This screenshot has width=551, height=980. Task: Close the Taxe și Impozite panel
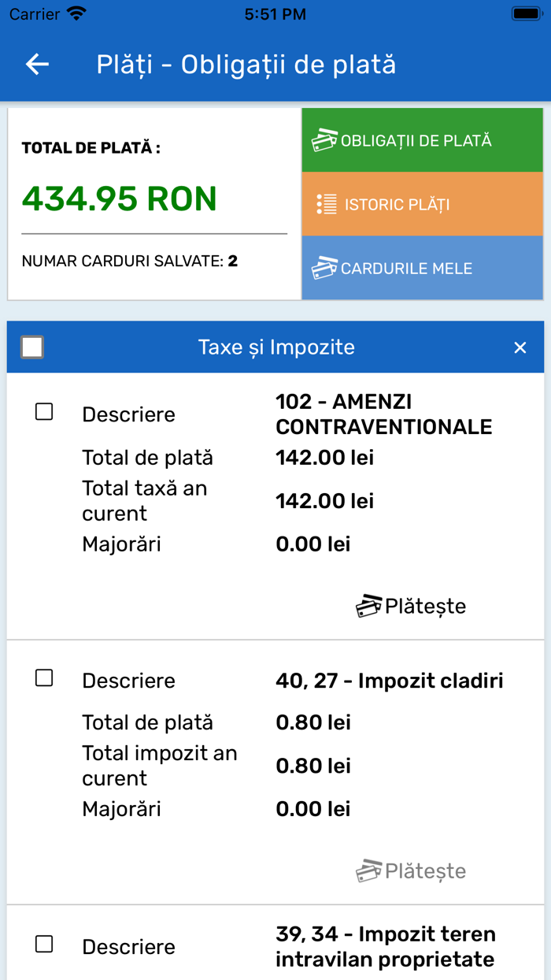[520, 347]
